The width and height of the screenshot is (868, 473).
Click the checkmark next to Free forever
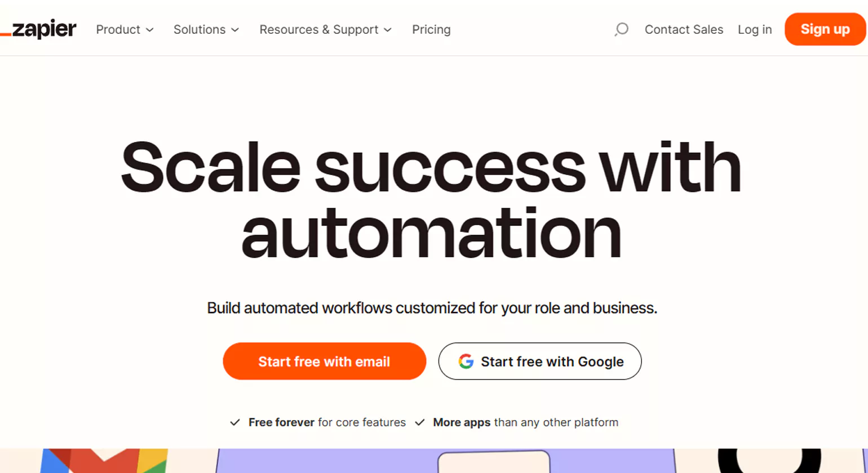click(235, 422)
